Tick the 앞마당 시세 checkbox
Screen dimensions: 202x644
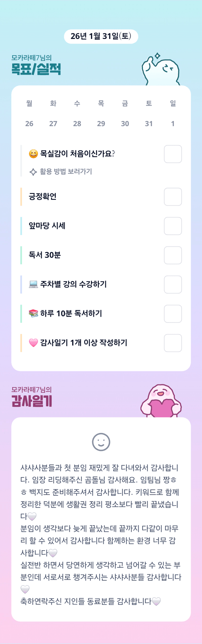coord(173,226)
